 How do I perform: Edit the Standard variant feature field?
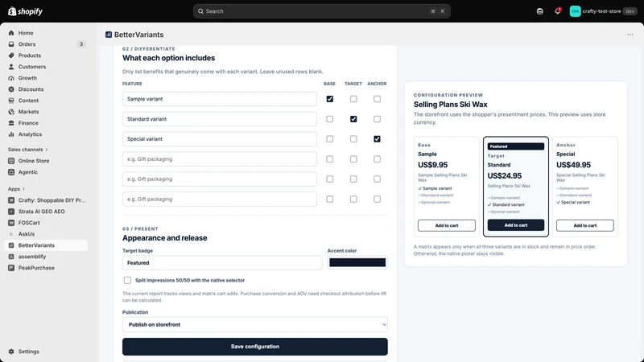[219, 119]
